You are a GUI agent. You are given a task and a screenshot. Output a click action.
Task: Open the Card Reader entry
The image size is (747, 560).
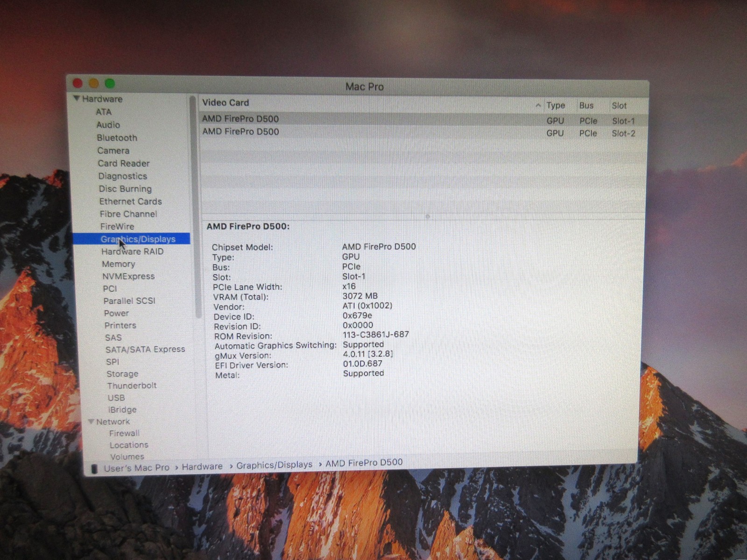click(123, 163)
